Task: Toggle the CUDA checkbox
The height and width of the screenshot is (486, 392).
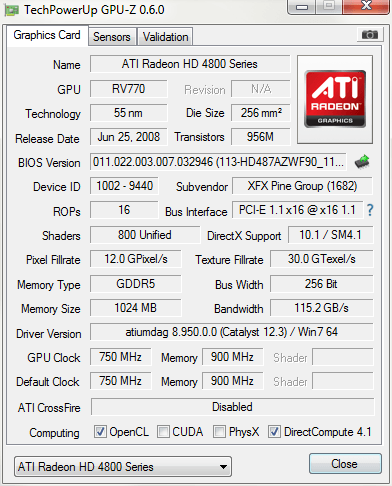Action: (x=163, y=431)
